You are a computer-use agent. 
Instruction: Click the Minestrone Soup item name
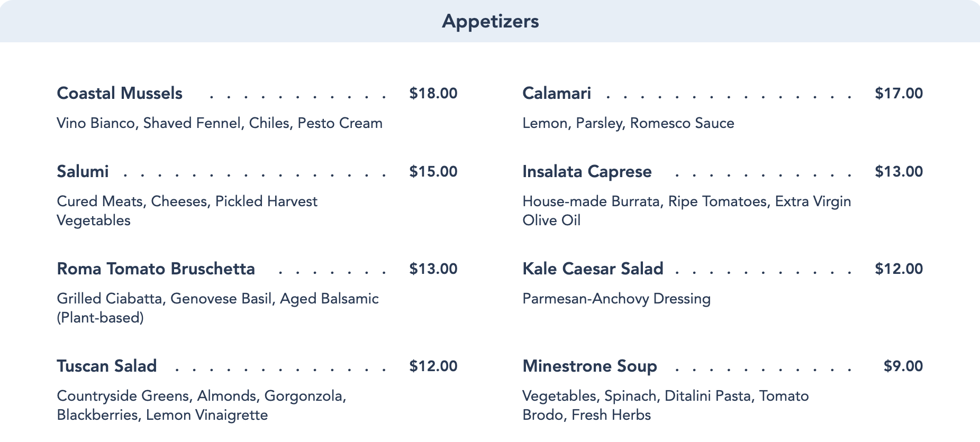[x=589, y=366]
